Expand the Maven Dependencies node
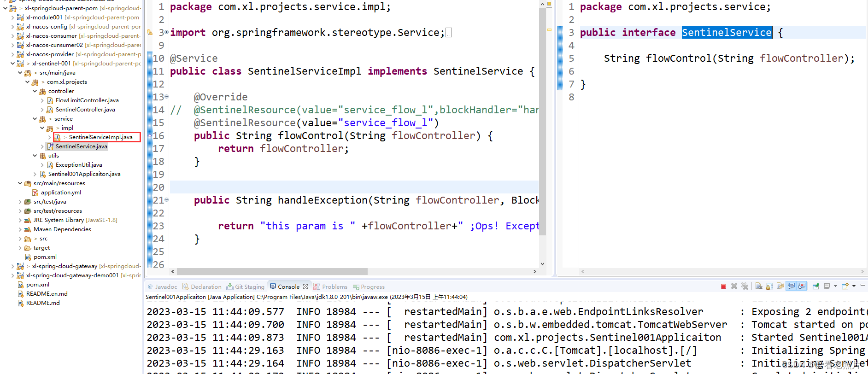The image size is (868, 374). pos(20,229)
